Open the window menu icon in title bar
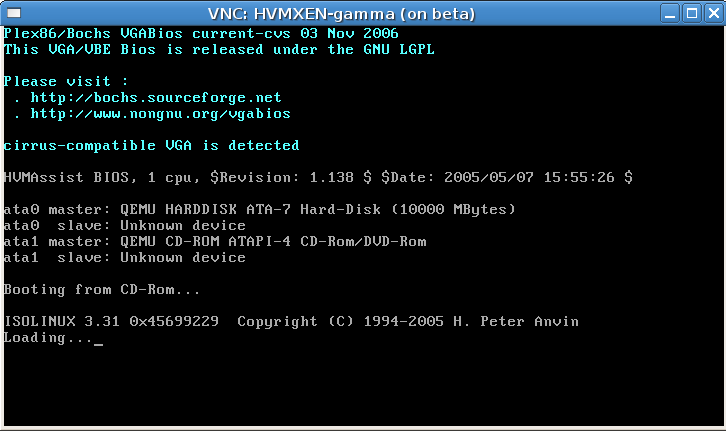 tap(13, 13)
